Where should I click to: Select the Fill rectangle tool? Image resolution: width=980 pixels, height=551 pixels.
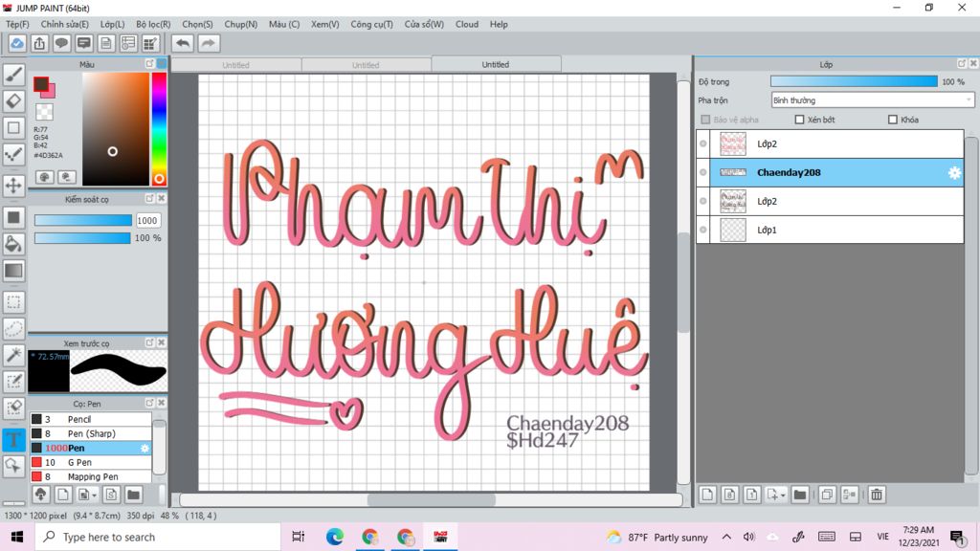click(13, 217)
